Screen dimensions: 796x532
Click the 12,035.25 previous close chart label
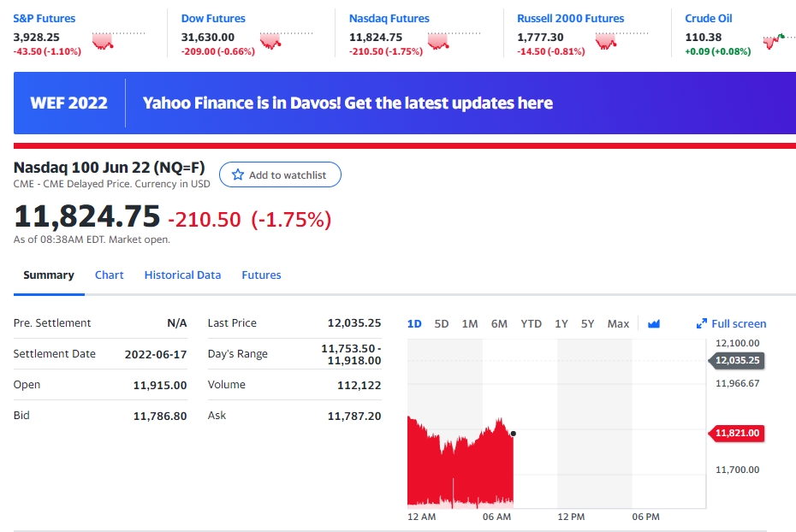(737, 361)
